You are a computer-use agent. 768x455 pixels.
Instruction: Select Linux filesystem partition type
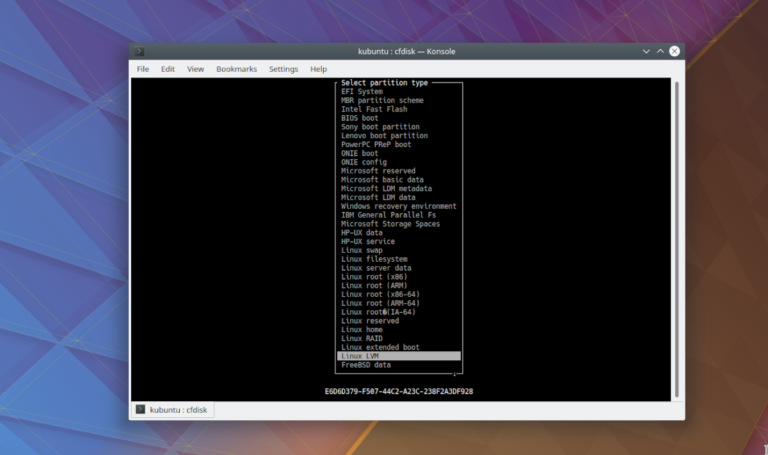(372, 259)
